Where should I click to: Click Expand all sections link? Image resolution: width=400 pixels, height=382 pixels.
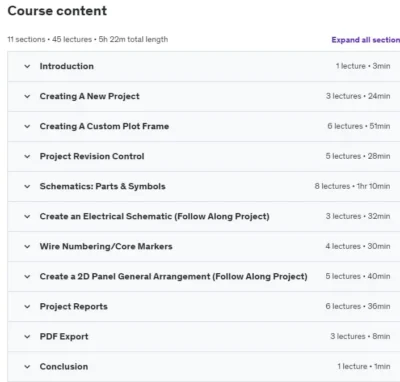[x=366, y=40]
